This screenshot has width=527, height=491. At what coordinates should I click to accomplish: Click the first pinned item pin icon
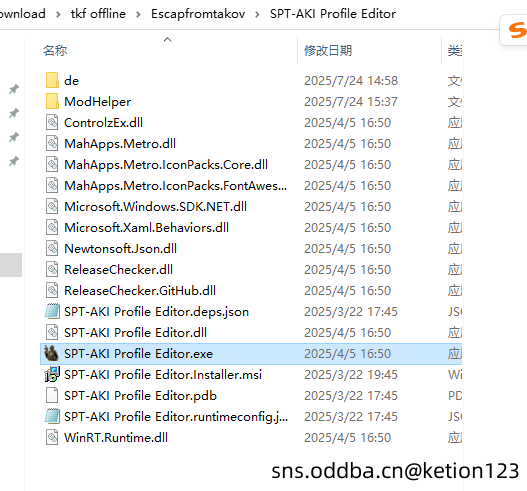click(x=14, y=89)
